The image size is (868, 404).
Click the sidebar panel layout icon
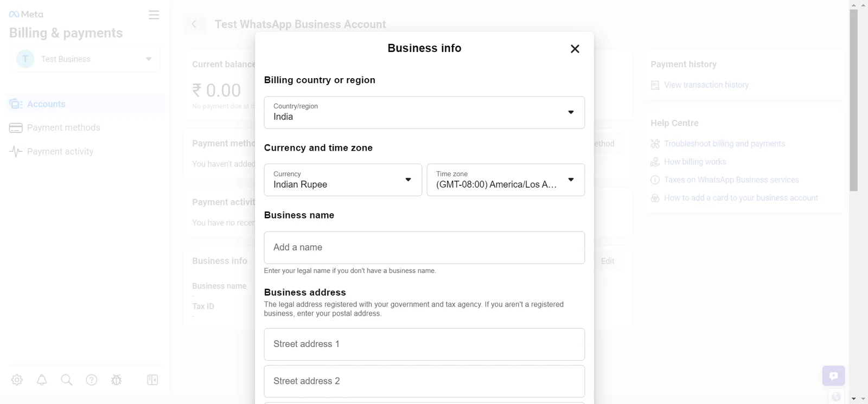pyautogui.click(x=152, y=380)
